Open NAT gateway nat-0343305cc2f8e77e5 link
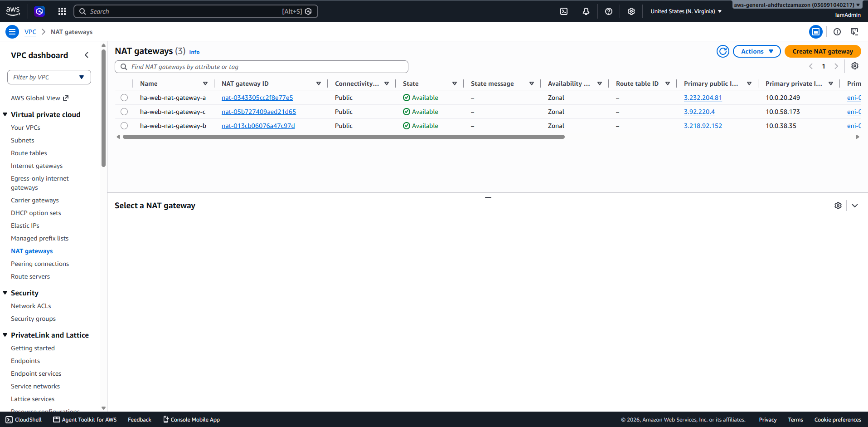 [x=257, y=98]
